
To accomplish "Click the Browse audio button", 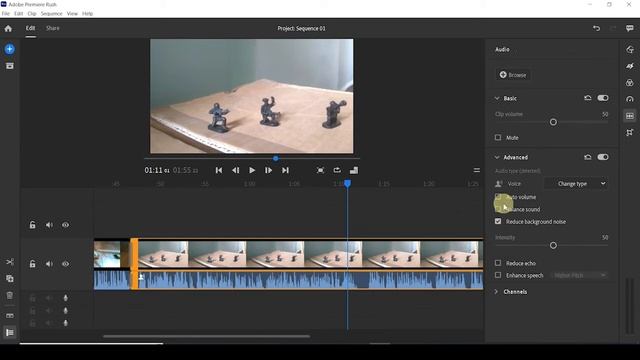I will 513,75.
